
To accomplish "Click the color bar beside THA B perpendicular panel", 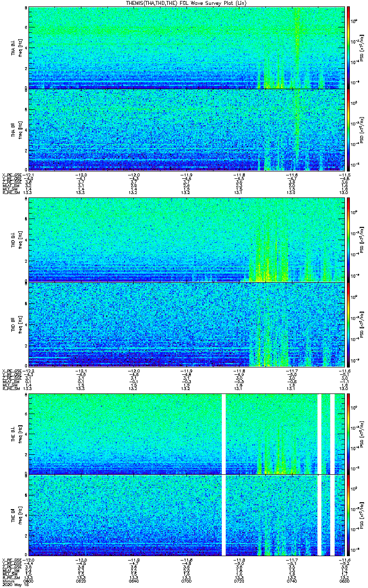I will tap(349, 47).
